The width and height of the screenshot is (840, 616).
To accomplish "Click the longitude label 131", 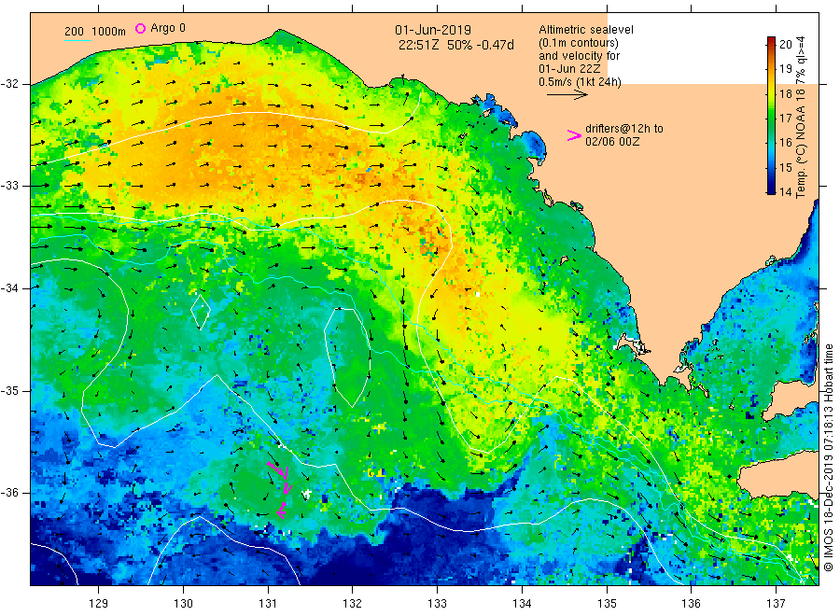I will (x=268, y=604).
